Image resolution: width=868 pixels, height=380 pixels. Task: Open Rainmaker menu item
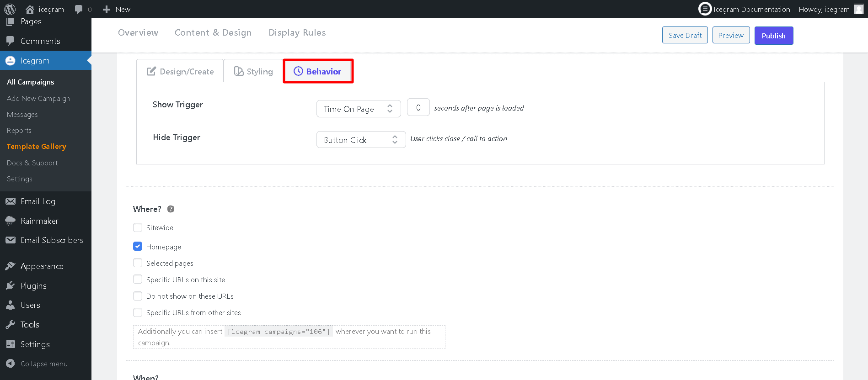39,221
